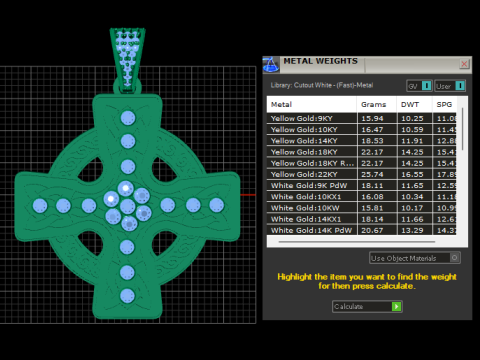Select the Yellow Gold:22KY row
The width and height of the screenshot is (480, 360).
coord(361,174)
